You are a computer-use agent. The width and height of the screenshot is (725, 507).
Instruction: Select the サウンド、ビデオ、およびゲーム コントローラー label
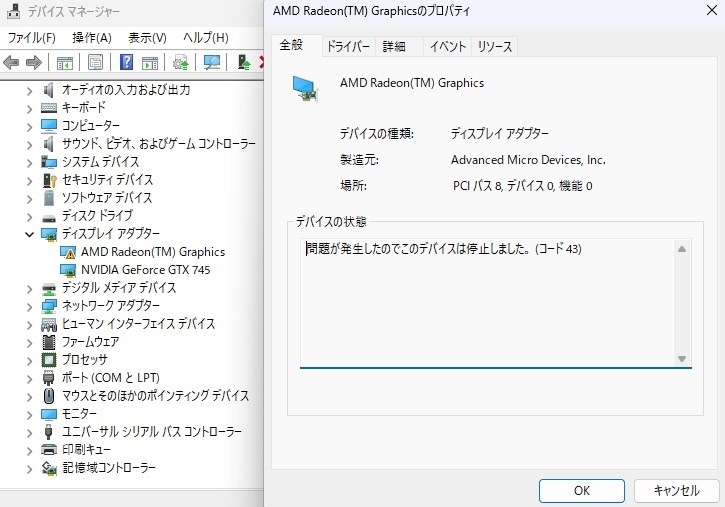click(x=159, y=144)
